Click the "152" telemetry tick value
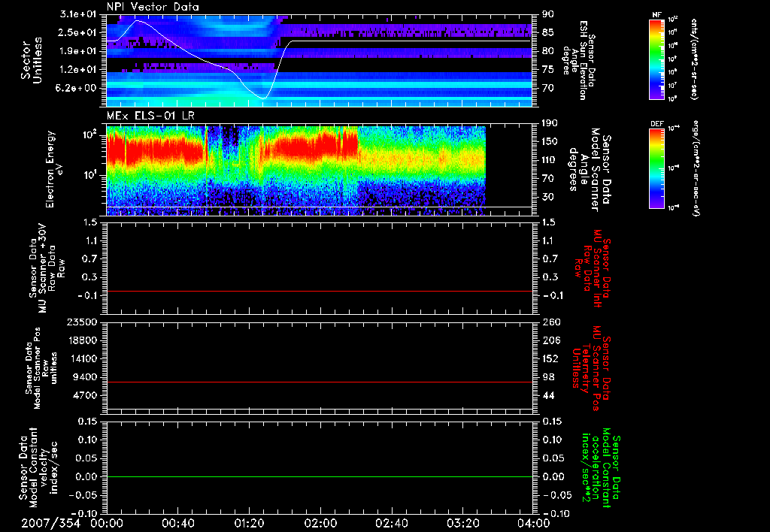 point(550,358)
